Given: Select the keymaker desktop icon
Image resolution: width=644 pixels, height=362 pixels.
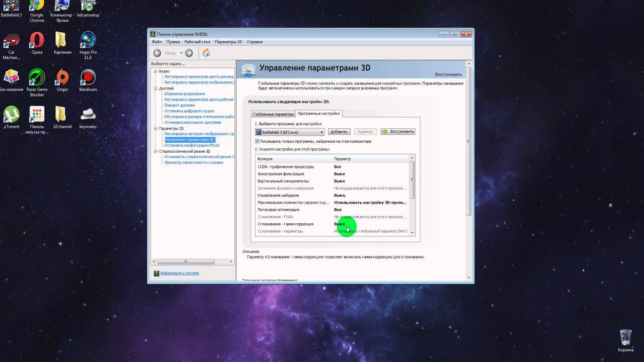Looking at the screenshot, I should (88, 118).
